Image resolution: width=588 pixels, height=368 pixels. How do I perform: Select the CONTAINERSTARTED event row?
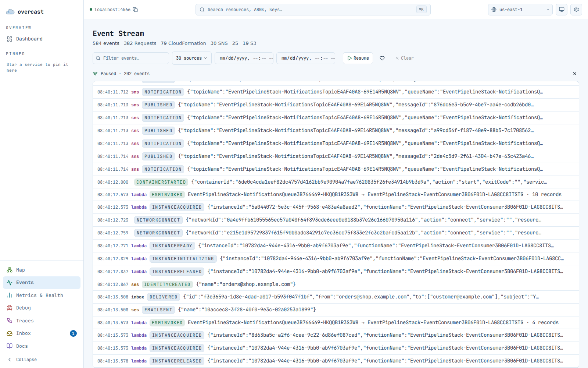[x=336, y=182]
